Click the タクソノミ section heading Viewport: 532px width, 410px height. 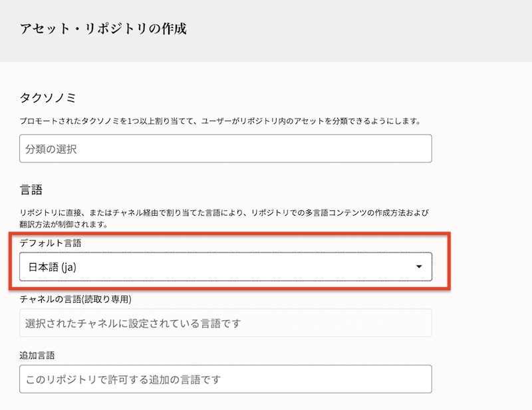point(40,97)
